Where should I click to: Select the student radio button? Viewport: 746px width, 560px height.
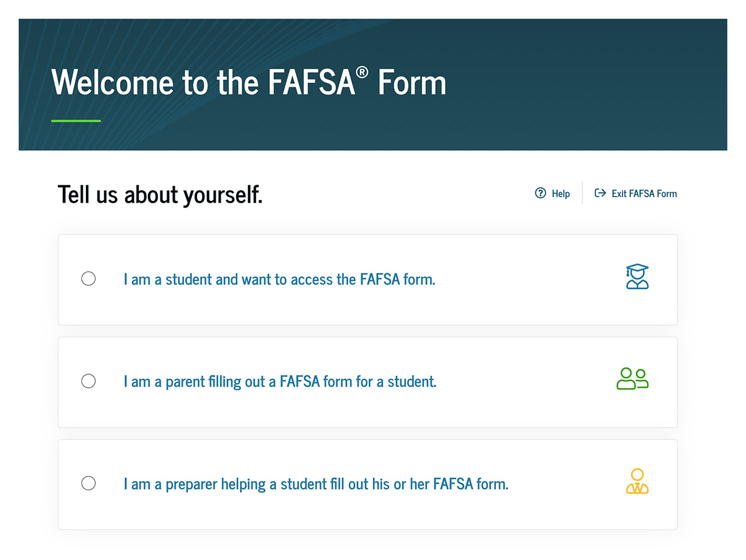coord(89,278)
